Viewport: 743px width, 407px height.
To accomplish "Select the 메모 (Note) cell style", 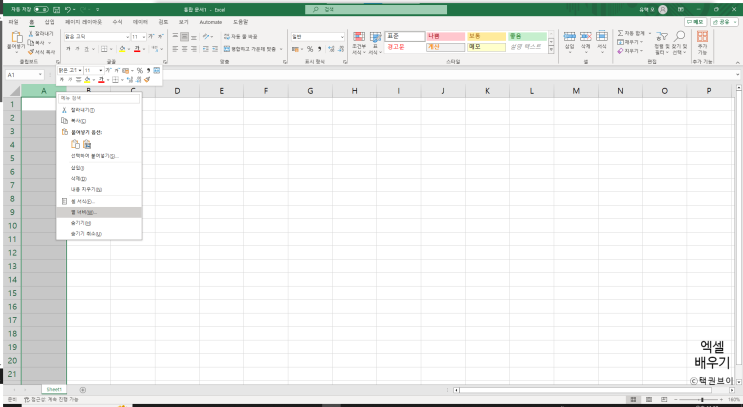I will pos(486,47).
